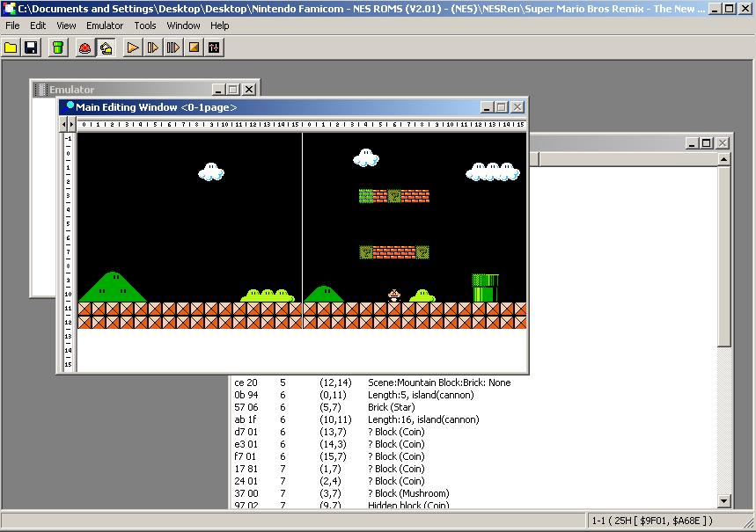Click the floppy disk save icon
The width and height of the screenshot is (756, 532).
click(32, 47)
